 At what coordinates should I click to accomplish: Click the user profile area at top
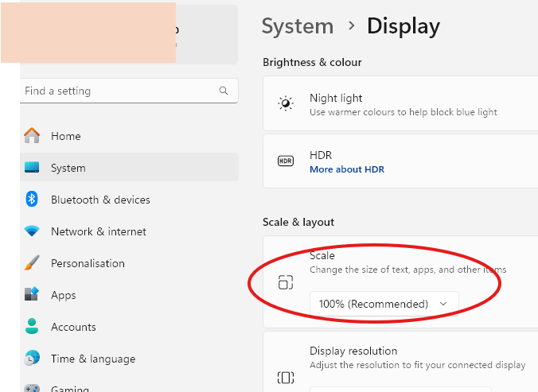[127, 34]
